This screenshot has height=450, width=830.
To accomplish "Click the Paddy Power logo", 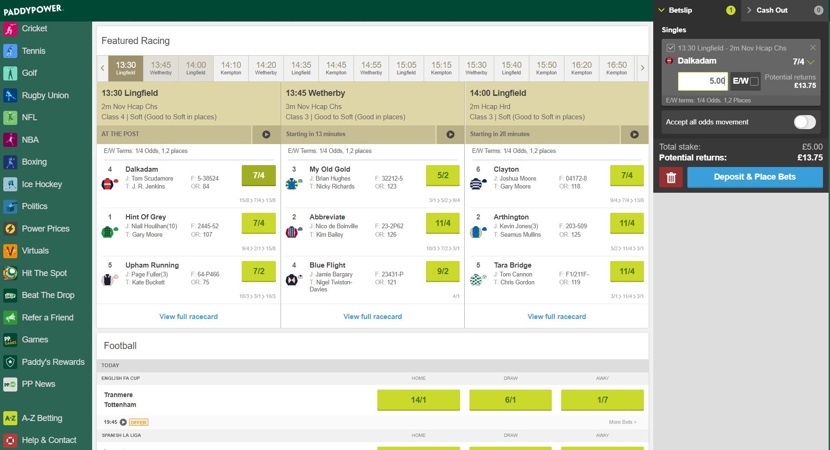I will 33,10.
